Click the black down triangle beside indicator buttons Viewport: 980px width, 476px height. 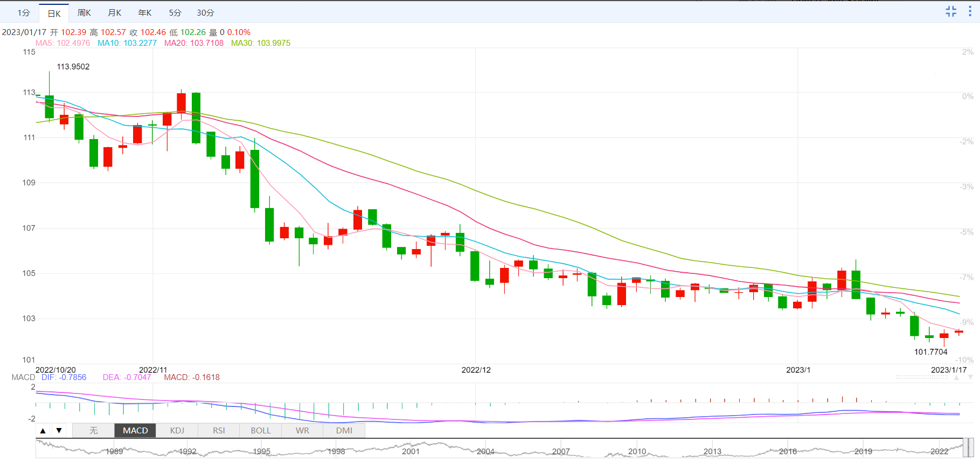[59, 431]
